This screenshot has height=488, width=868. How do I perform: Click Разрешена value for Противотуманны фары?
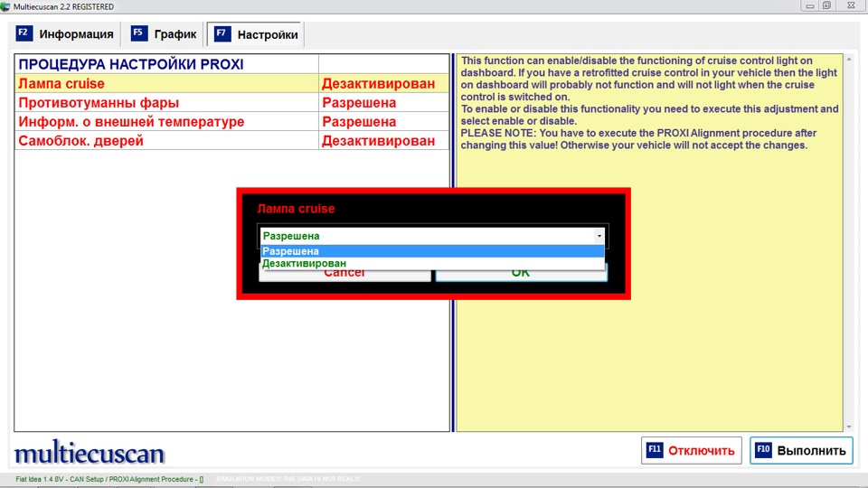[x=359, y=103]
